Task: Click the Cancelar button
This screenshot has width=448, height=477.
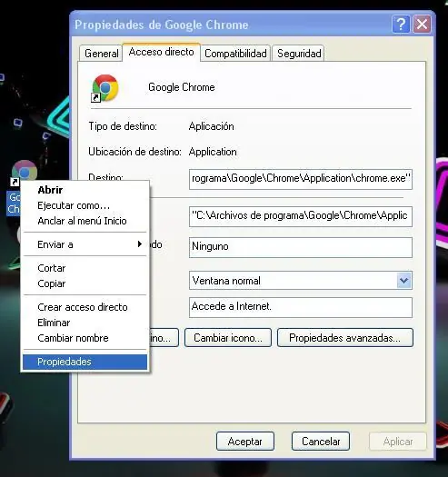Action: [x=321, y=441]
